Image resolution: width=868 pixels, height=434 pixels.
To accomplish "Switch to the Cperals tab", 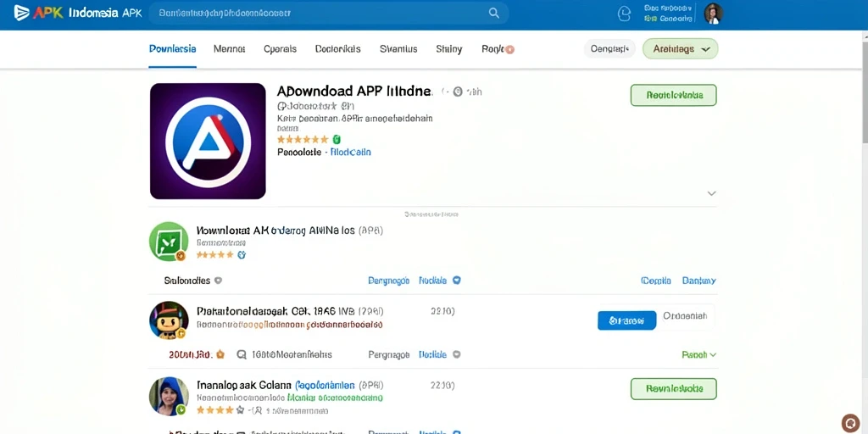I will (x=280, y=48).
